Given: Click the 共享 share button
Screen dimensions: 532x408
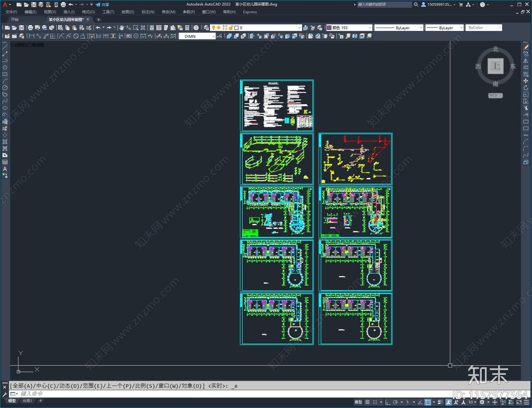Looking at the screenshot, I should 102,5.
